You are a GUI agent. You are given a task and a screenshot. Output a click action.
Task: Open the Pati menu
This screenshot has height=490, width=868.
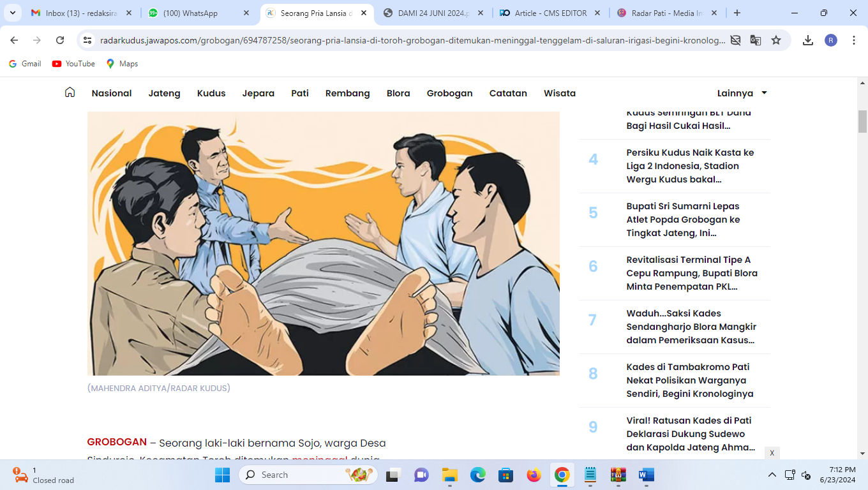click(x=300, y=93)
